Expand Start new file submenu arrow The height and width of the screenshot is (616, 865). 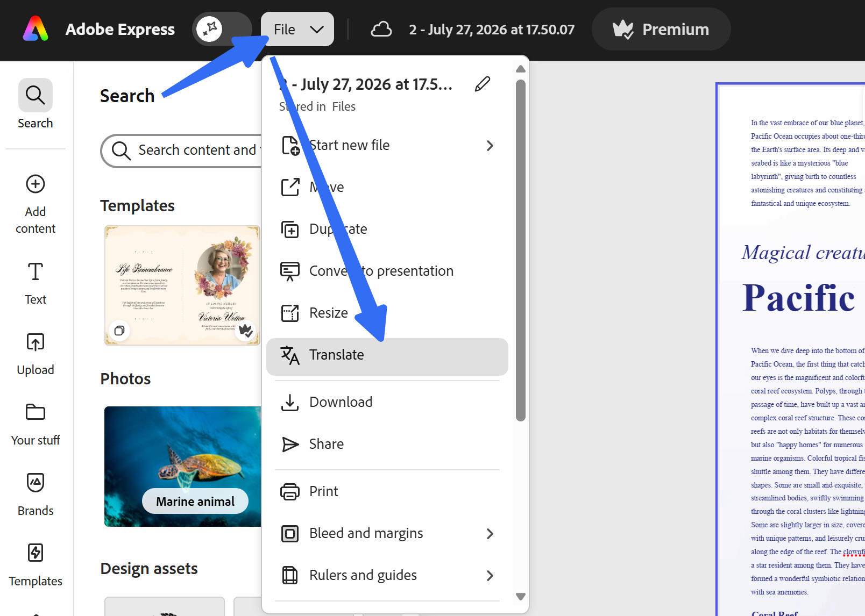point(490,146)
